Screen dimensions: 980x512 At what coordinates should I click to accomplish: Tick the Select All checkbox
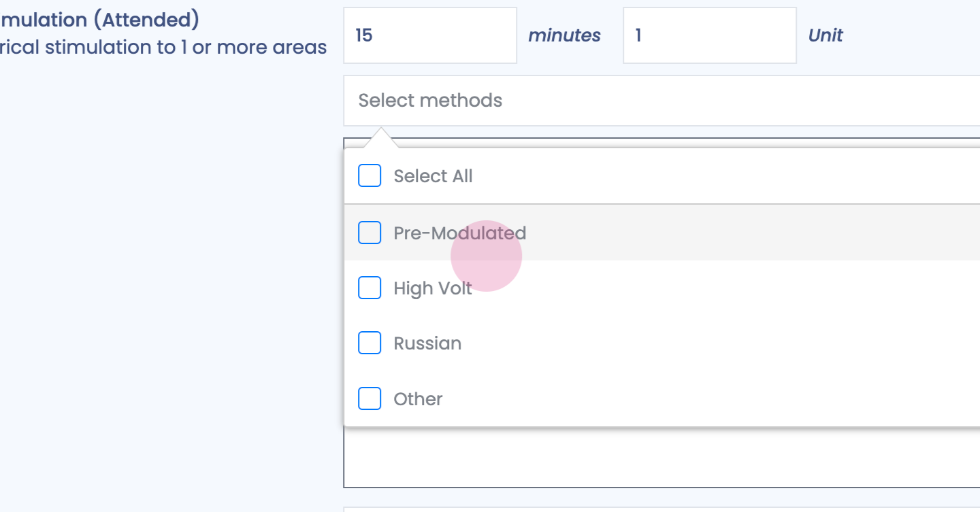(x=370, y=176)
